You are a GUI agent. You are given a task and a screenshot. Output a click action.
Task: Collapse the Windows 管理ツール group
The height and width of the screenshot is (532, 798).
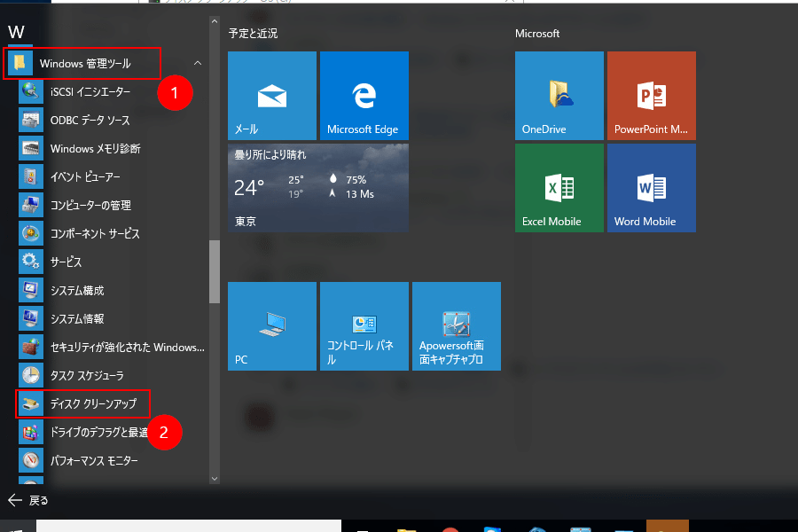click(x=199, y=63)
